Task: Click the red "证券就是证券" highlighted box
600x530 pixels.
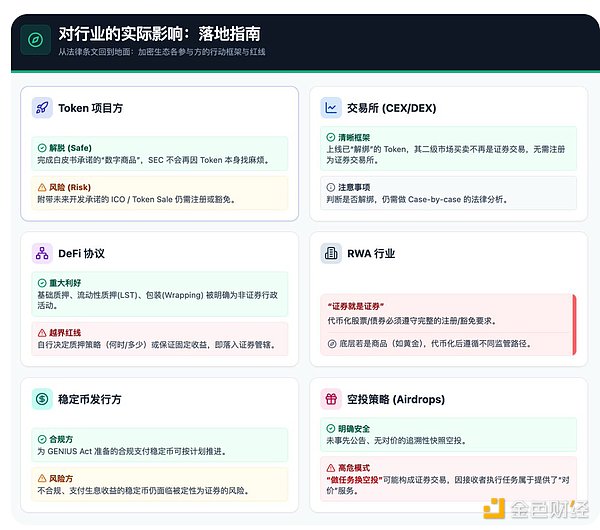Action: 447,324
